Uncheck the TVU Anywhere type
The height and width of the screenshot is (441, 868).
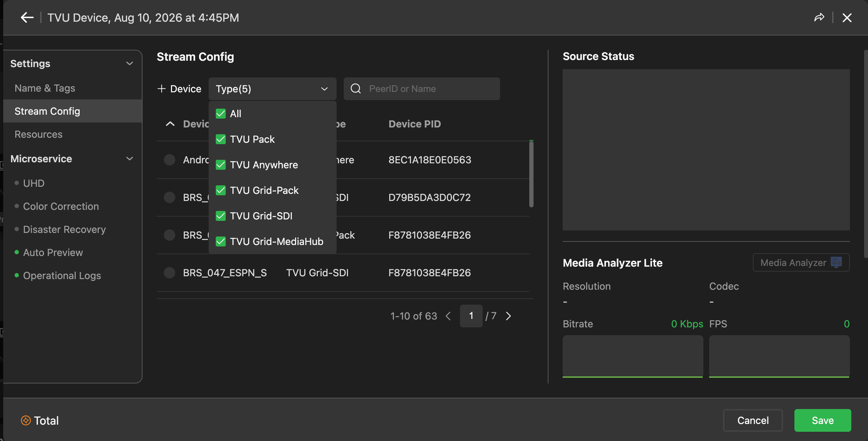tap(221, 165)
